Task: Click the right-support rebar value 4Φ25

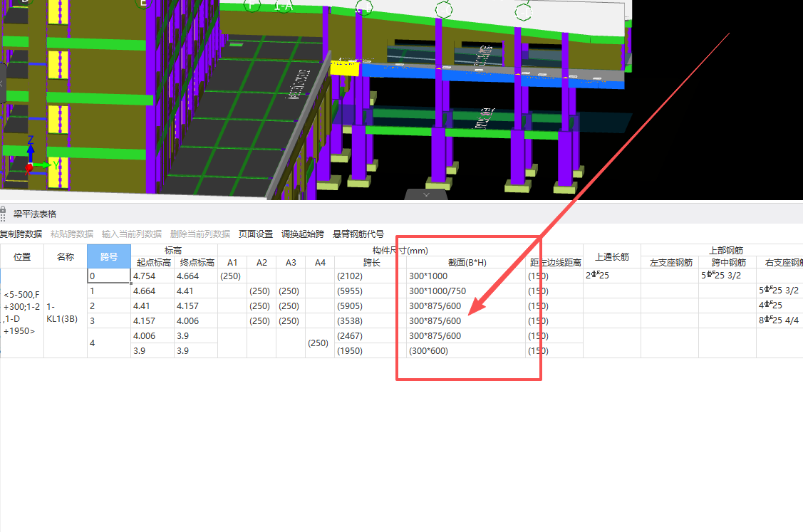Action: click(780, 306)
